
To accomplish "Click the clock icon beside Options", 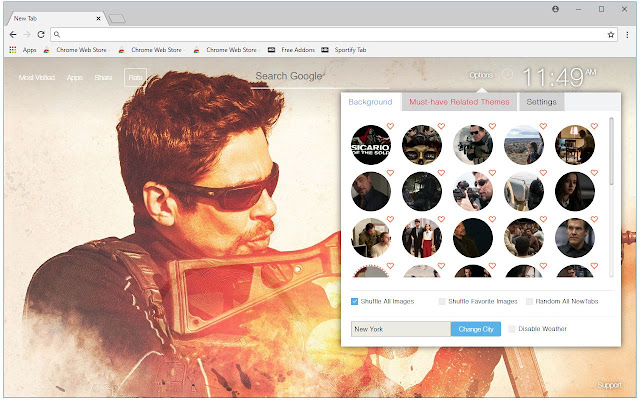I will click(x=507, y=75).
